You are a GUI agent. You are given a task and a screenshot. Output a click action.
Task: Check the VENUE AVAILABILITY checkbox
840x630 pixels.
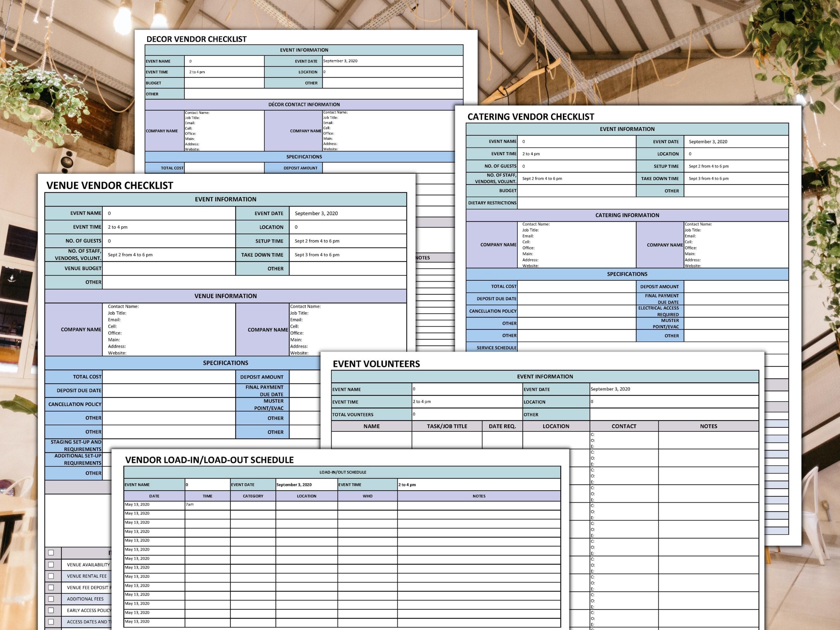point(52,564)
